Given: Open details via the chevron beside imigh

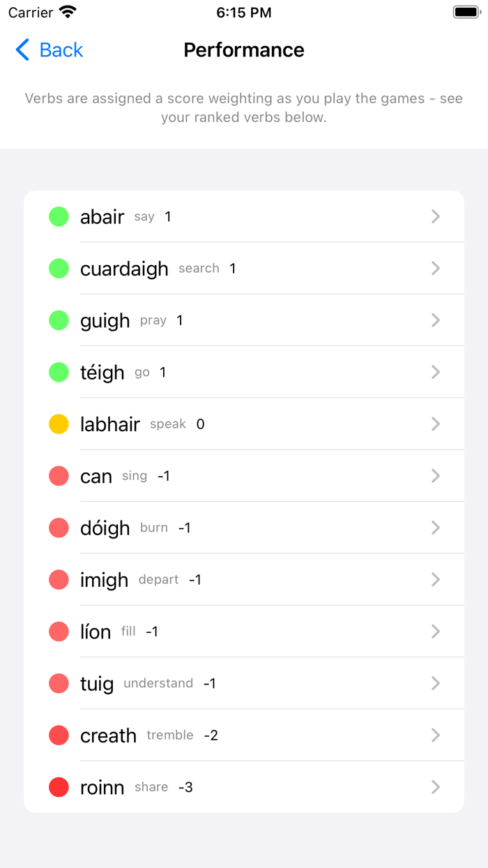Looking at the screenshot, I should (435, 579).
